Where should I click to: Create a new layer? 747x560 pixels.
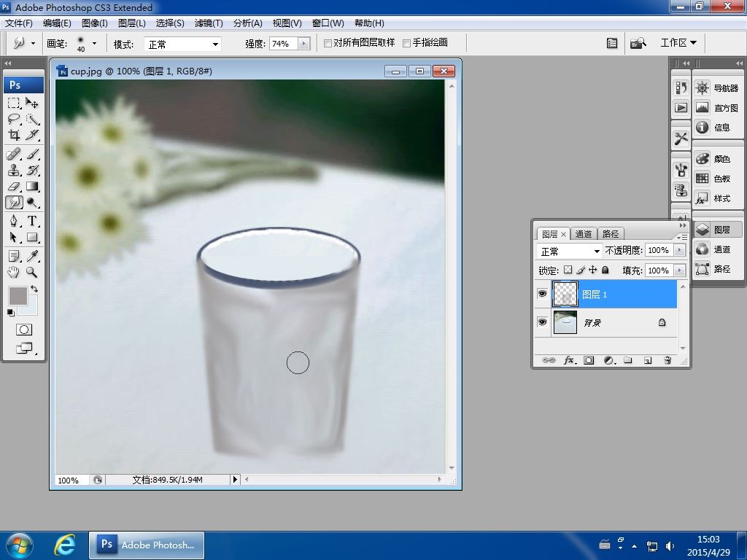[x=648, y=360]
